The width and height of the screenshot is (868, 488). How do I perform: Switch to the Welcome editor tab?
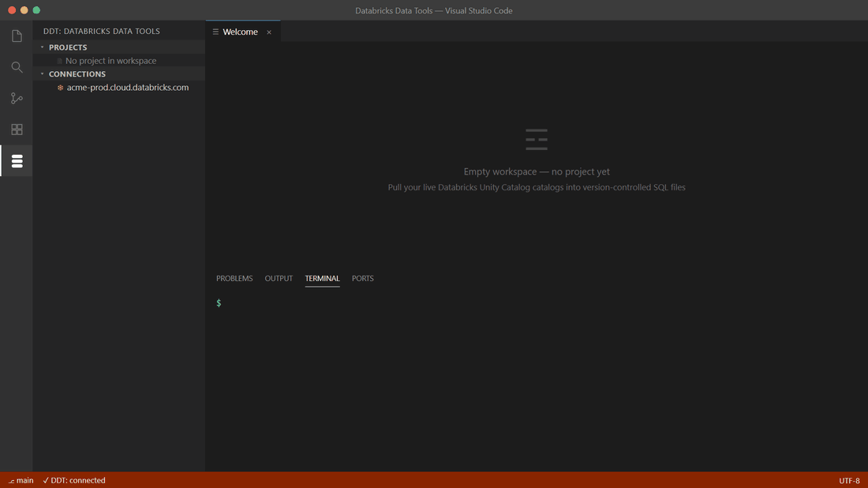243,32
